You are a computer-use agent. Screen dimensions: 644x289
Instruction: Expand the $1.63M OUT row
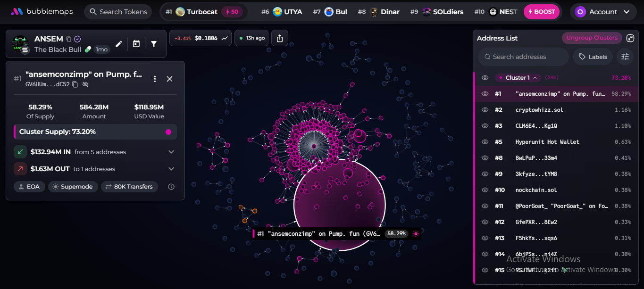pos(95,169)
